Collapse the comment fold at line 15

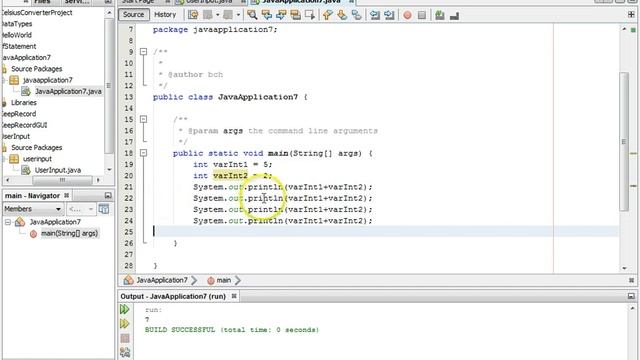click(143, 119)
